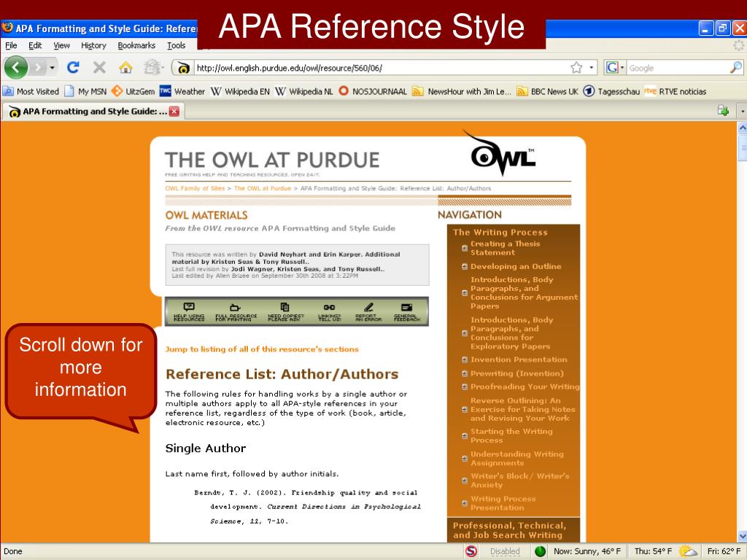Screen dimensions: 747x560
Task: Open the NOSJOURNAAL bookmark
Action: 373,91
